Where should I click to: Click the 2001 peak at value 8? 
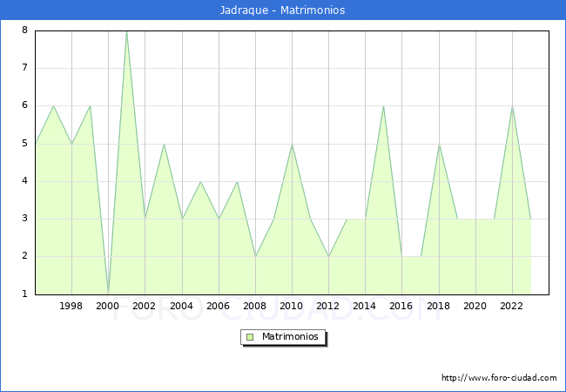point(126,31)
